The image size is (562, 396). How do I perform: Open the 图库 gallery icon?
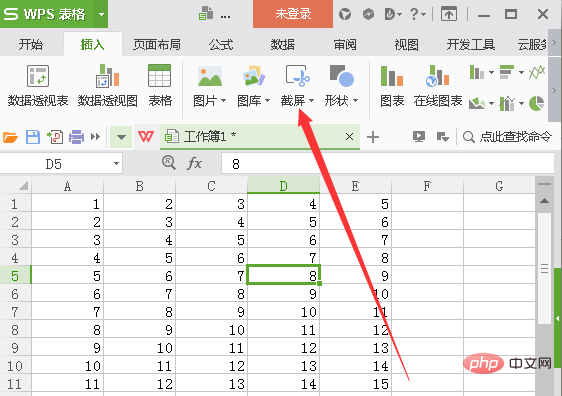coord(253,76)
